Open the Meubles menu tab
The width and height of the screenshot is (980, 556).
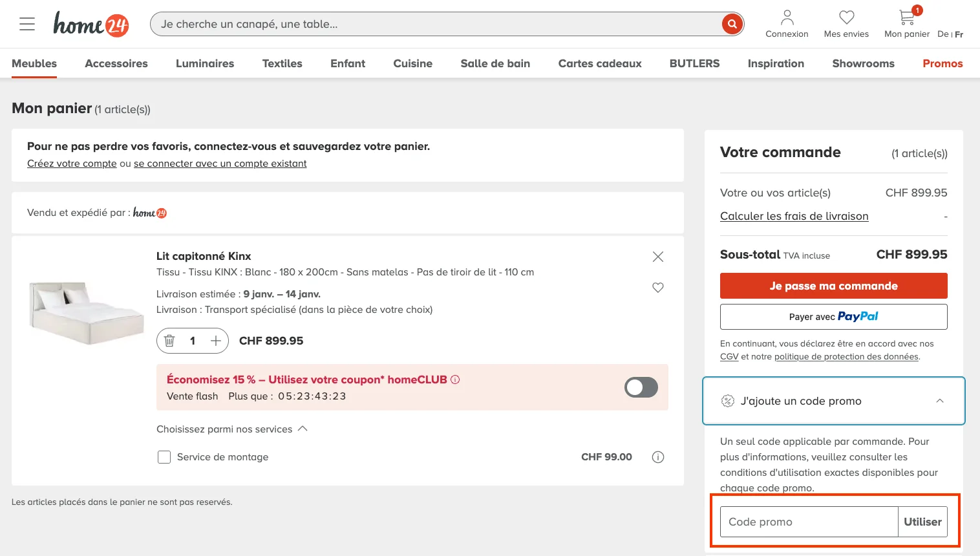point(34,63)
